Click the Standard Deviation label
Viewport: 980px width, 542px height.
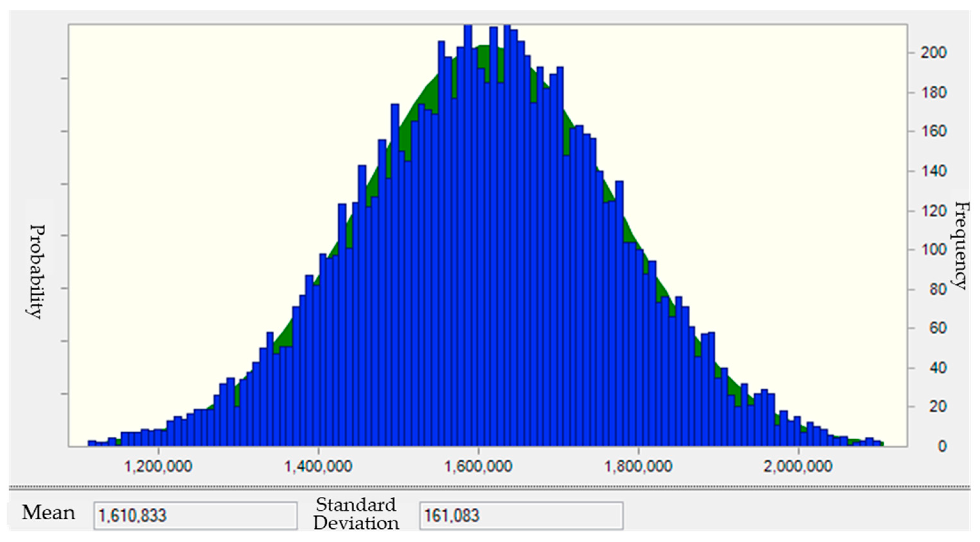pyautogui.click(x=356, y=514)
